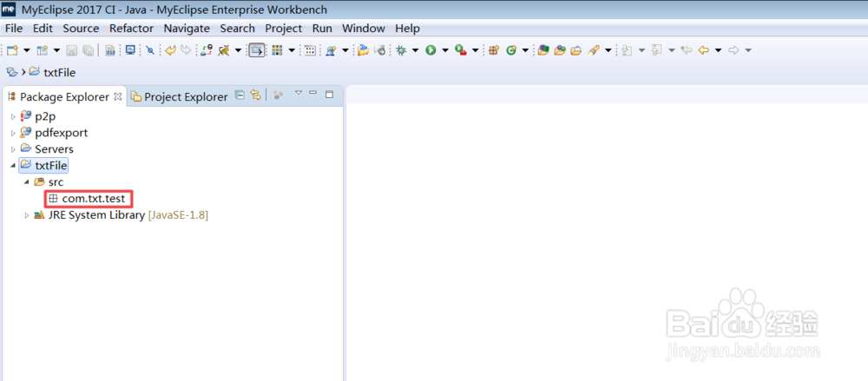The image size is (868, 381).
Task: Open the Refactor menu
Action: coord(131,29)
